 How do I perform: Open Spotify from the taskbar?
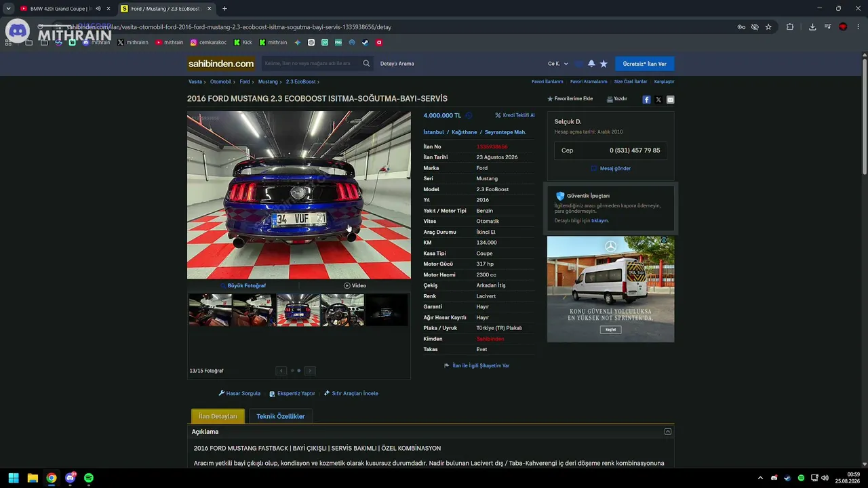pyautogui.click(x=89, y=478)
